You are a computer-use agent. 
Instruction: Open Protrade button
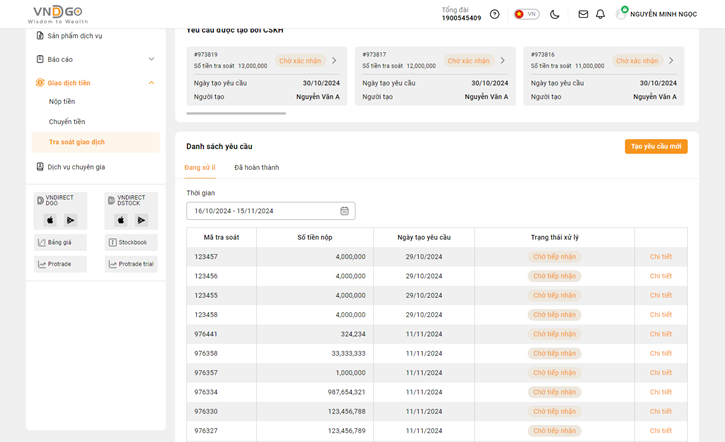[60, 264]
